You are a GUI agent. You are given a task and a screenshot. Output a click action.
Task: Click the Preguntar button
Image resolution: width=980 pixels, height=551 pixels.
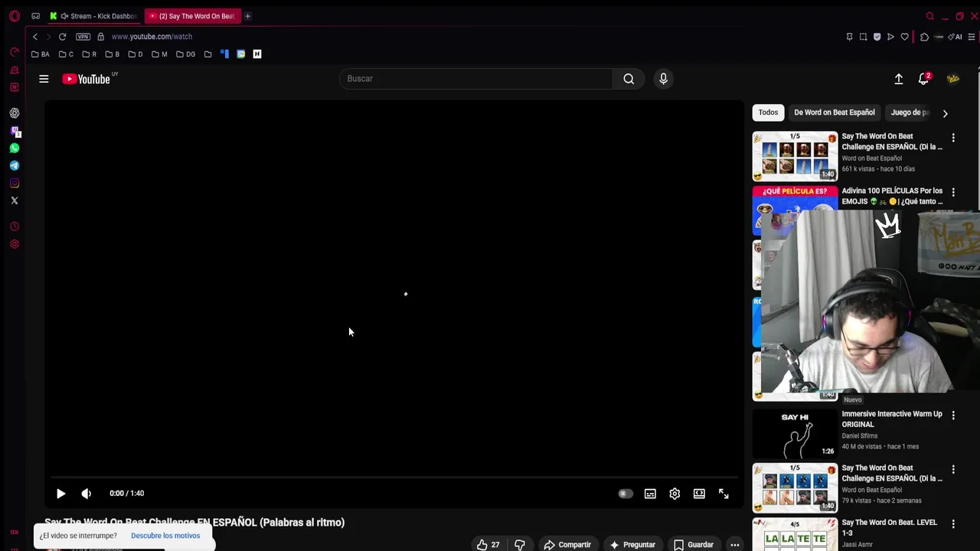point(632,544)
